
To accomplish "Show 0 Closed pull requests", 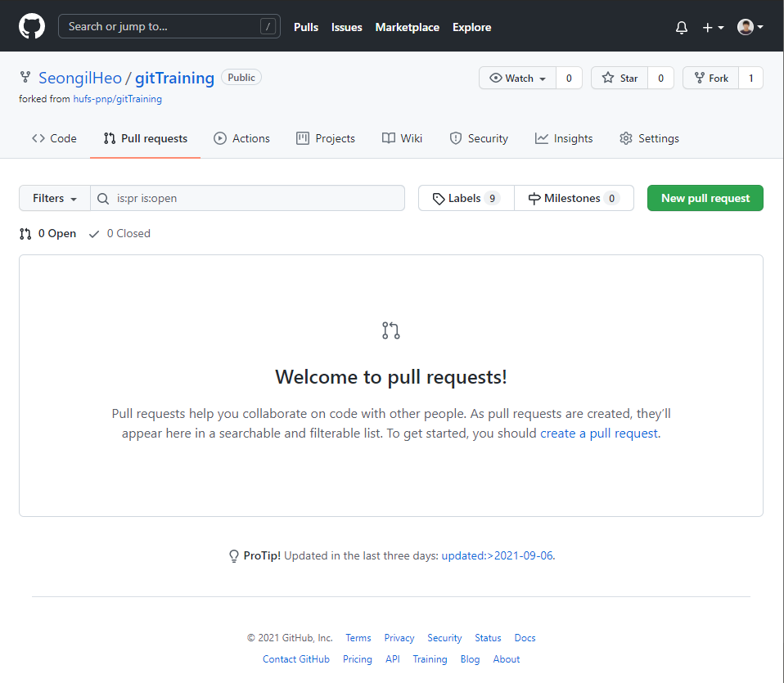I will [119, 233].
